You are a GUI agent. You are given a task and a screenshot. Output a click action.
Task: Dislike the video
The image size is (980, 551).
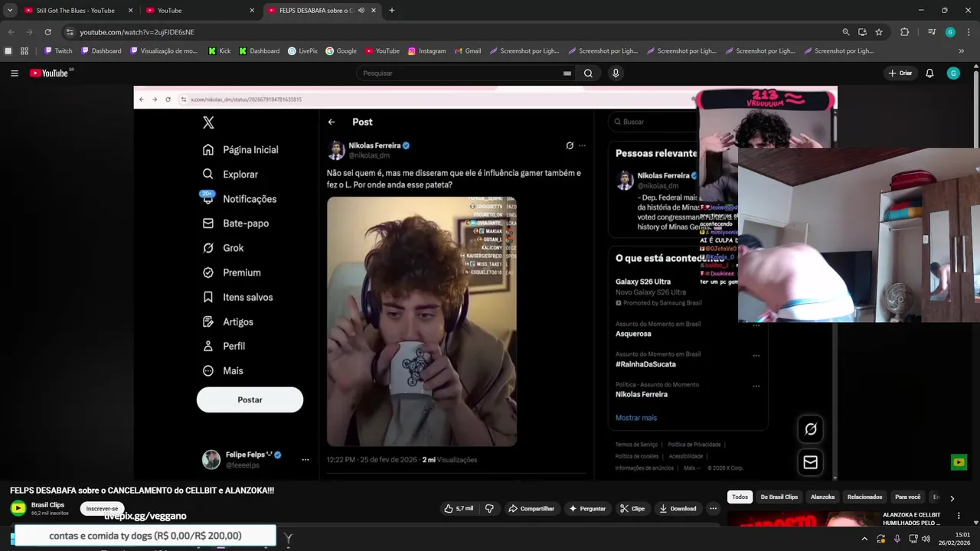point(489,508)
